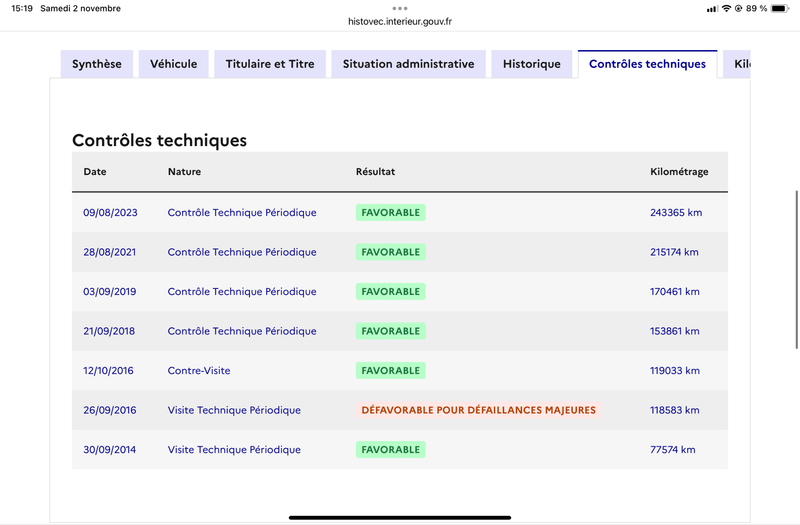Viewport: 800px width, 525px height.
Task: Tap the battery icon in status bar
Action: click(780, 8)
